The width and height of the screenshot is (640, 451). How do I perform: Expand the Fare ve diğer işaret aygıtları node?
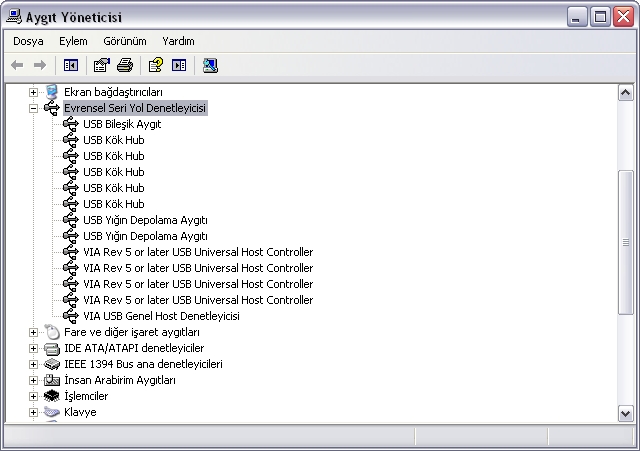pos(33,332)
